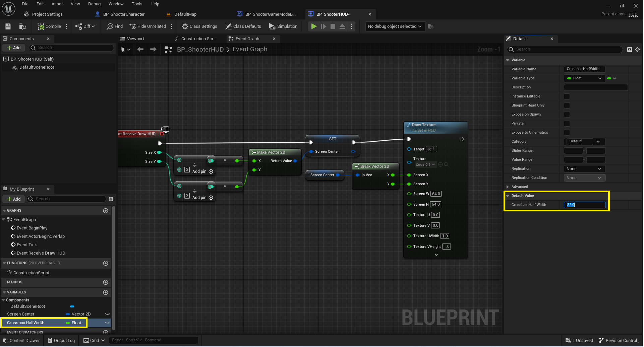Click the debug object locate icon
644x347 pixels.
tap(431, 26)
